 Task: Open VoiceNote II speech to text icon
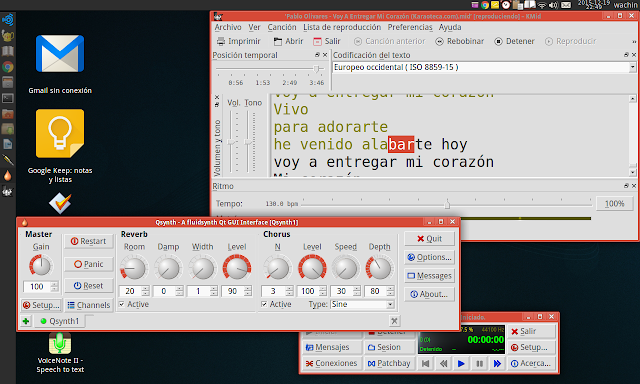pyautogui.click(x=60, y=353)
